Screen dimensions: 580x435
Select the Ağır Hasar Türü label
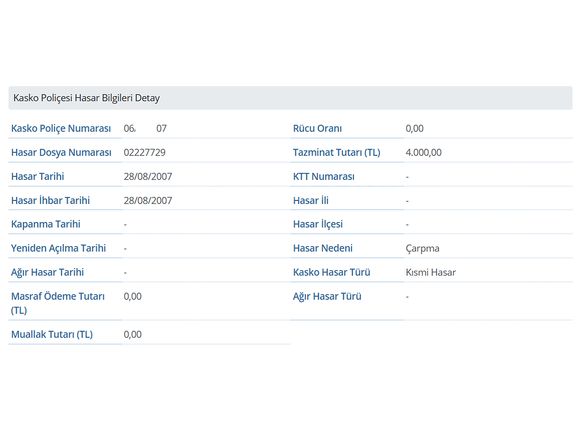327,296
